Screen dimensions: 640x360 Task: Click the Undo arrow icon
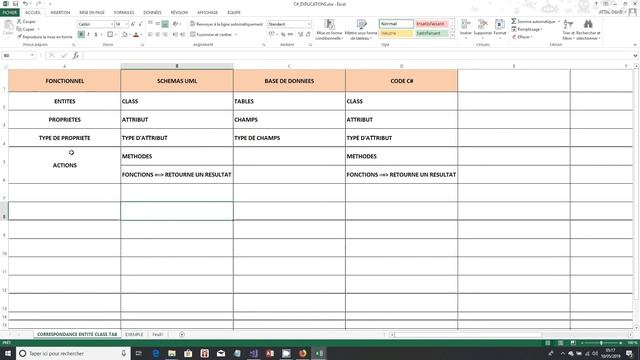pos(25,4)
